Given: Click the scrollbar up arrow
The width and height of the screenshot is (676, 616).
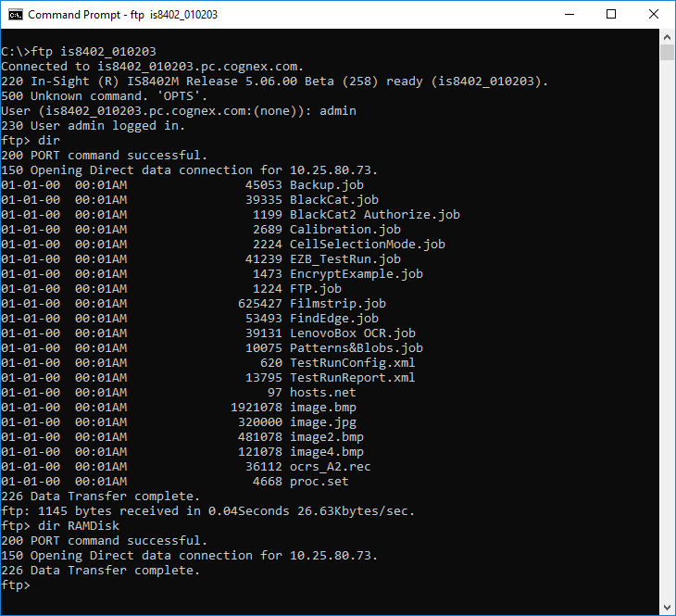Looking at the screenshot, I should coord(667,37).
